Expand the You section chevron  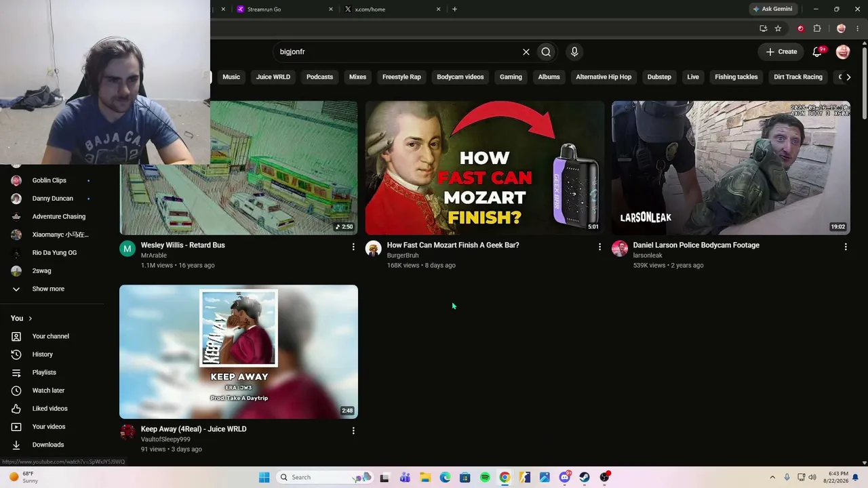30,319
